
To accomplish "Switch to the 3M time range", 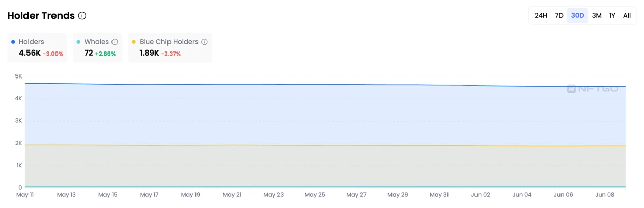I will tap(597, 16).
